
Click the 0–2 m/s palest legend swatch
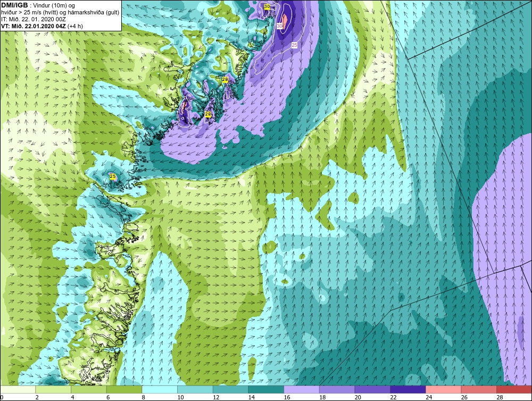click(18, 389)
